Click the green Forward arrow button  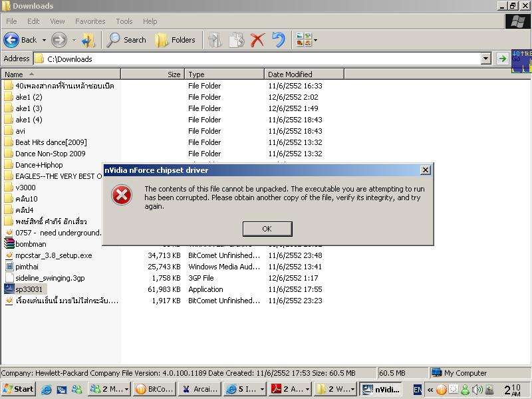click(59, 40)
